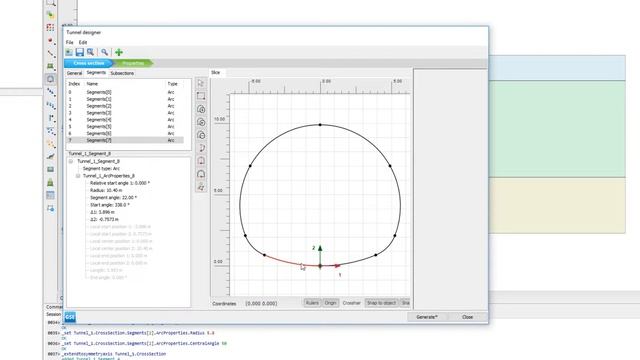The image size is (640, 360).
Task: Click the Coordinates value field
Action: point(261,304)
